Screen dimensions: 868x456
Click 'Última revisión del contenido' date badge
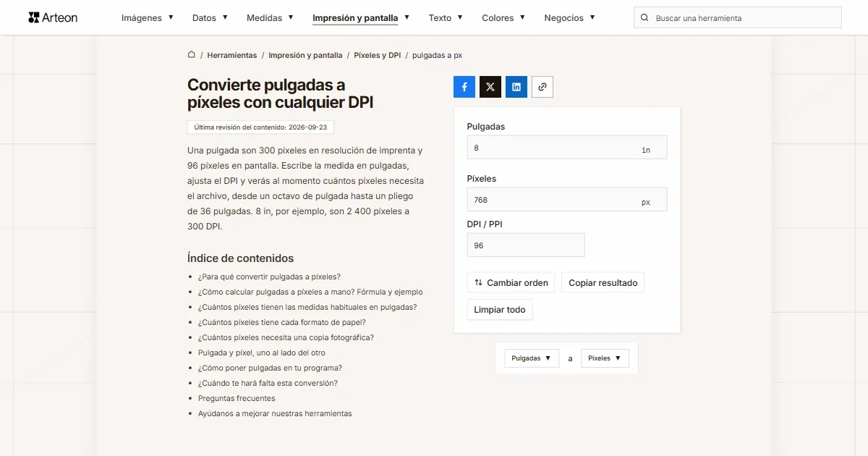tap(260, 127)
